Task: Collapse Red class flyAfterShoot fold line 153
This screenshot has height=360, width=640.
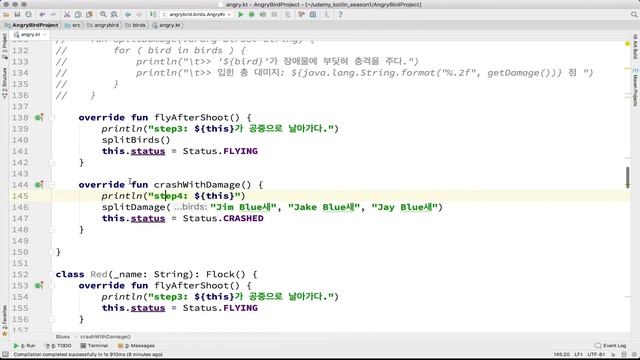Action: [52, 286]
